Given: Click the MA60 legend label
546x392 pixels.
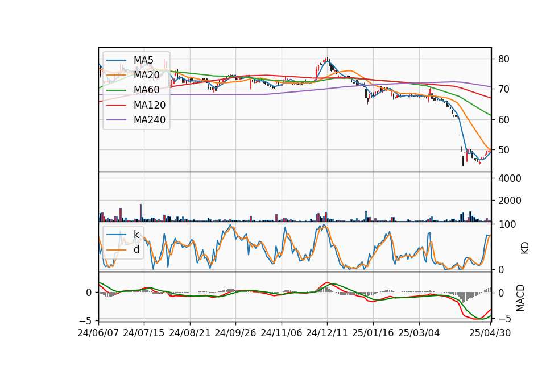Looking at the screenshot, I should click(x=146, y=90).
